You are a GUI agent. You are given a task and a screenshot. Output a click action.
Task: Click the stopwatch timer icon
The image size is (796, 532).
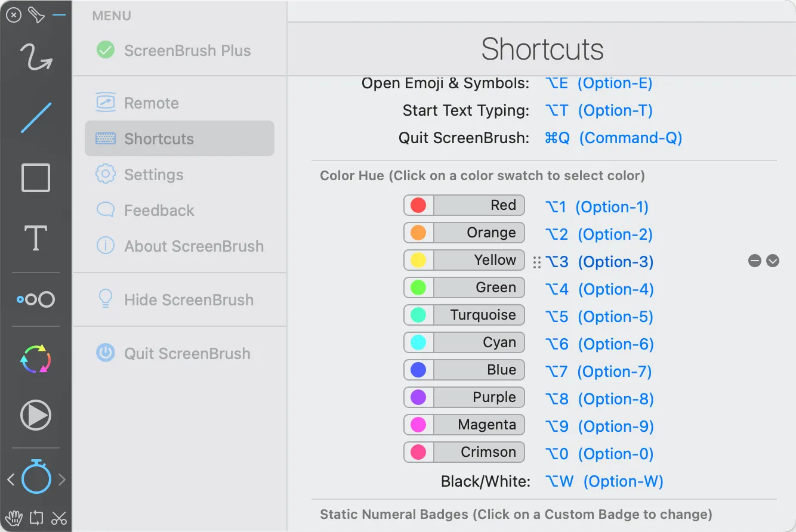[x=36, y=477]
